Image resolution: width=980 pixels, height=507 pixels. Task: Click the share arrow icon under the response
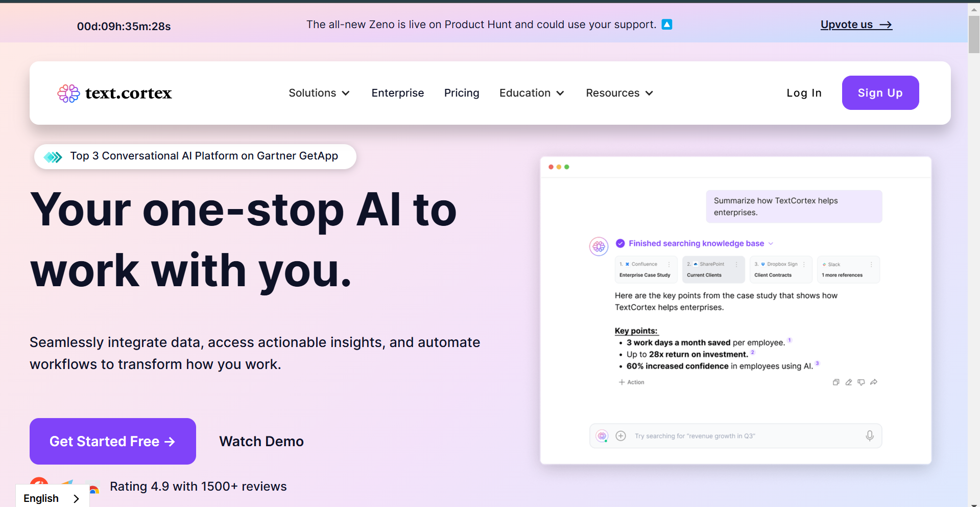coord(874,382)
